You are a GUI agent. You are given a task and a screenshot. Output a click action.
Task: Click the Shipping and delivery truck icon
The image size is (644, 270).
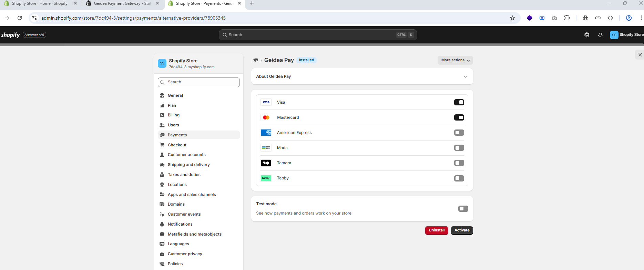(x=162, y=165)
